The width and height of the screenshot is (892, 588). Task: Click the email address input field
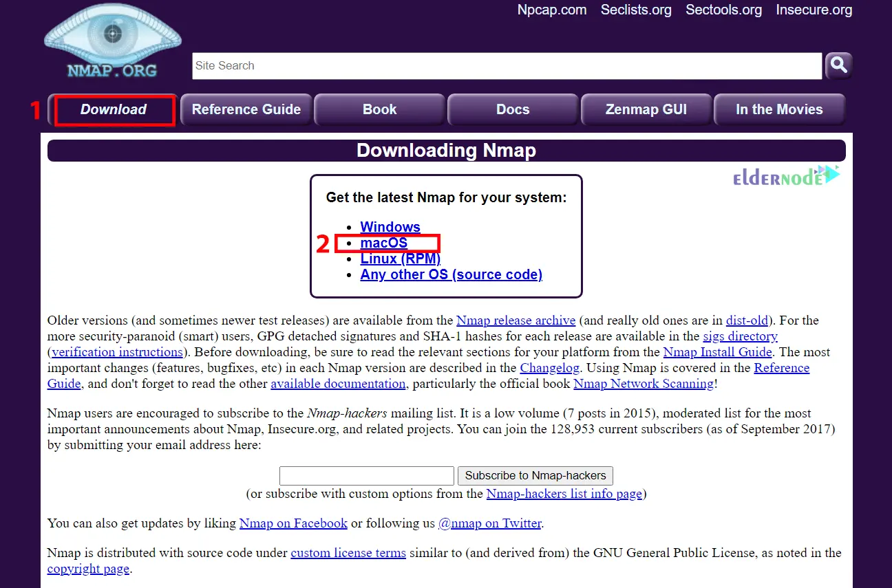tap(367, 476)
